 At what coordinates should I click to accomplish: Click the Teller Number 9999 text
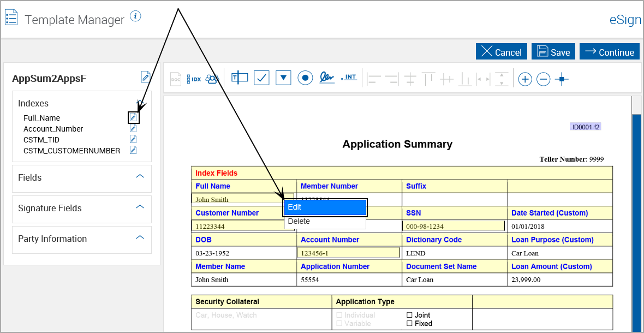572,159
